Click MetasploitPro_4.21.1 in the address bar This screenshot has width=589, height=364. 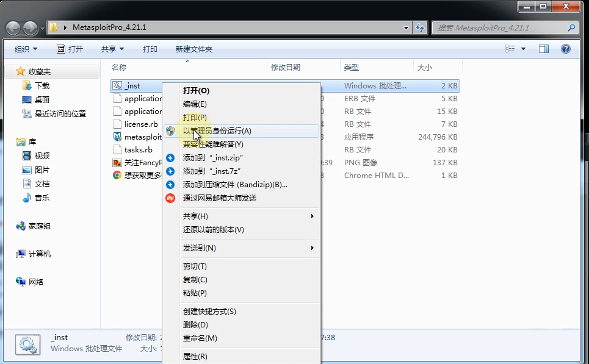109,27
